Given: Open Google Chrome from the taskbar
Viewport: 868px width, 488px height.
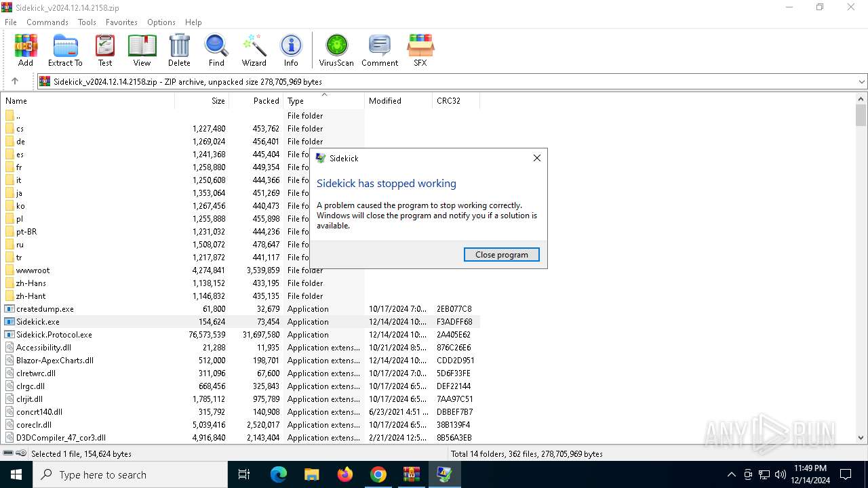Looking at the screenshot, I should [378, 474].
